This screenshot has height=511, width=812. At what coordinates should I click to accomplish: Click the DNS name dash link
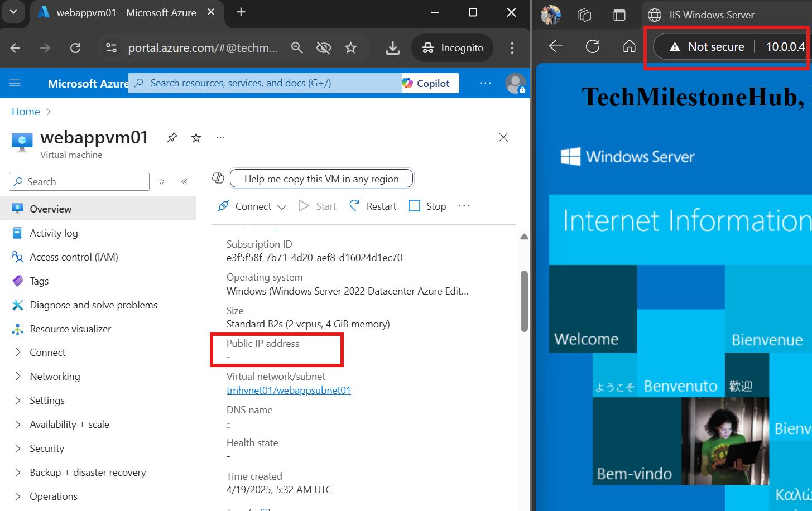point(228,424)
